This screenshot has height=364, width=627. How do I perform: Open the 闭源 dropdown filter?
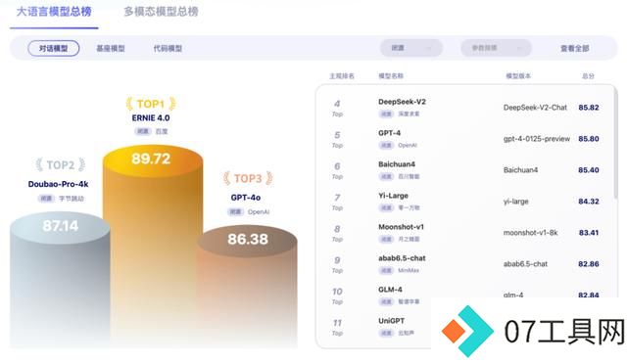[411, 48]
